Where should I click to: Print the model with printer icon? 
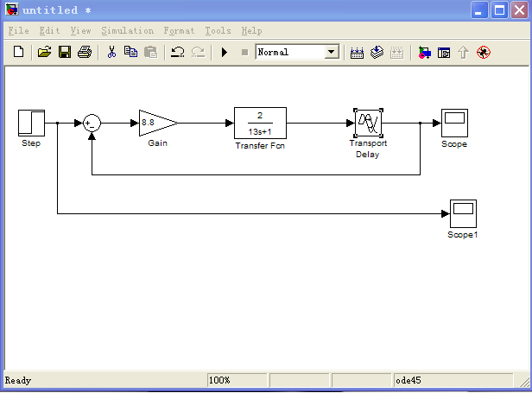[84, 53]
